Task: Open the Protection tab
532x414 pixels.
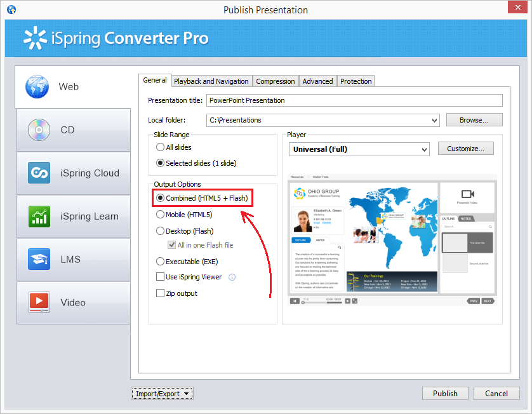Action: (x=356, y=81)
